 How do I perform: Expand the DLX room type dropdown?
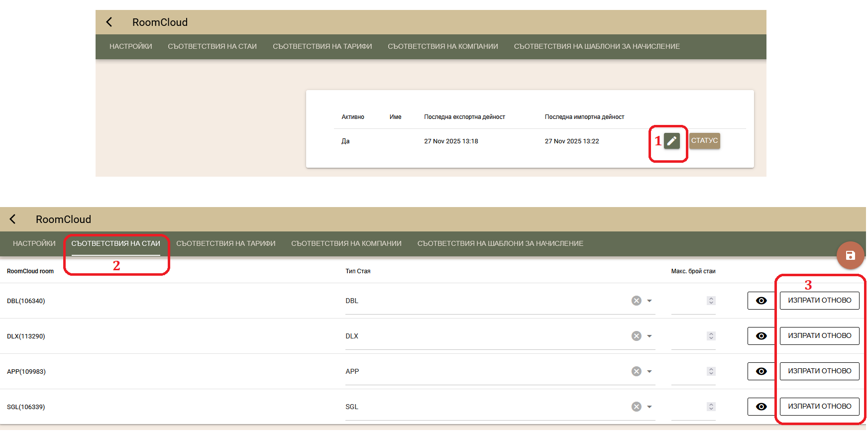coord(649,336)
